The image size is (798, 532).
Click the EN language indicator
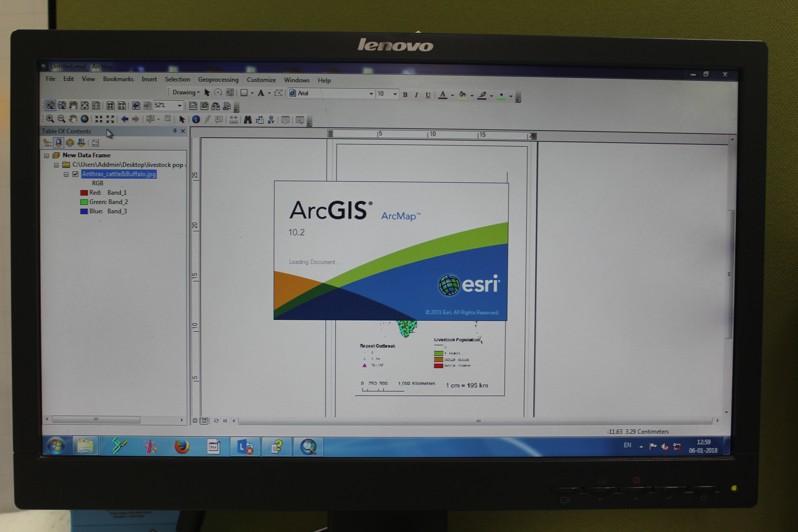pos(627,445)
